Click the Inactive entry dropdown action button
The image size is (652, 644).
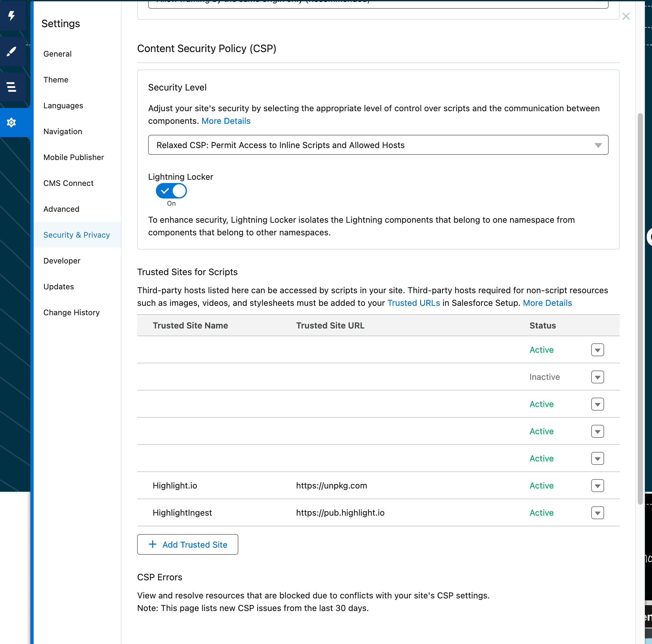click(x=598, y=377)
